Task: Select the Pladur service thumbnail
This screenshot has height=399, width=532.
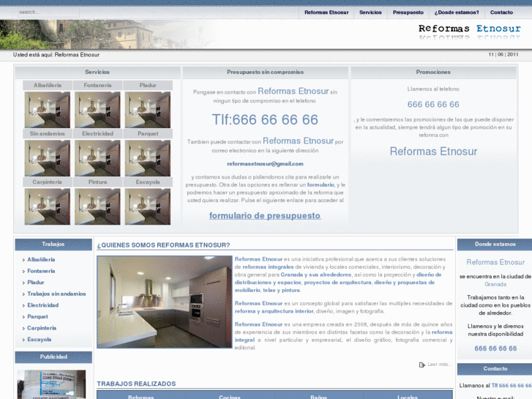Action: click(x=148, y=110)
